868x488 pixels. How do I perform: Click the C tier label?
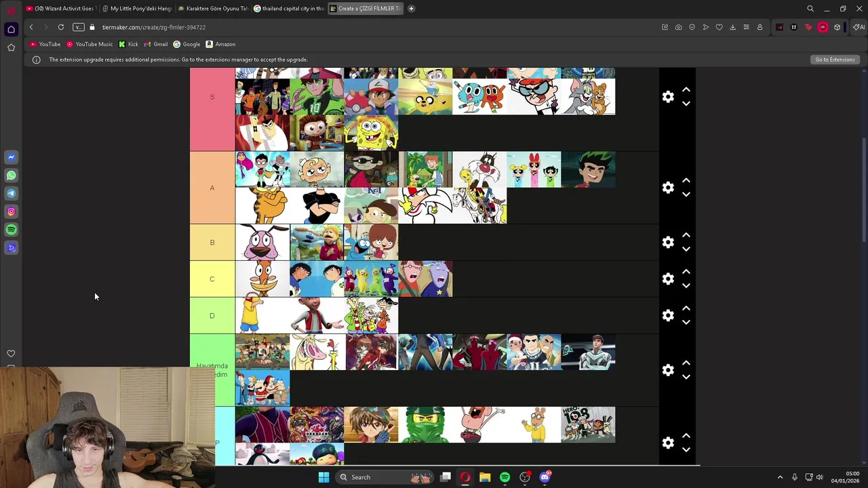click(x=212, y=279)
